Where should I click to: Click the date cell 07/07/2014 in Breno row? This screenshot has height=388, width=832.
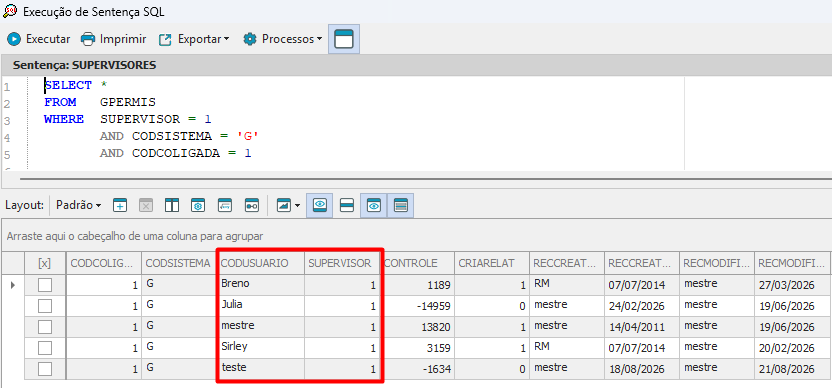pos(642,285)
